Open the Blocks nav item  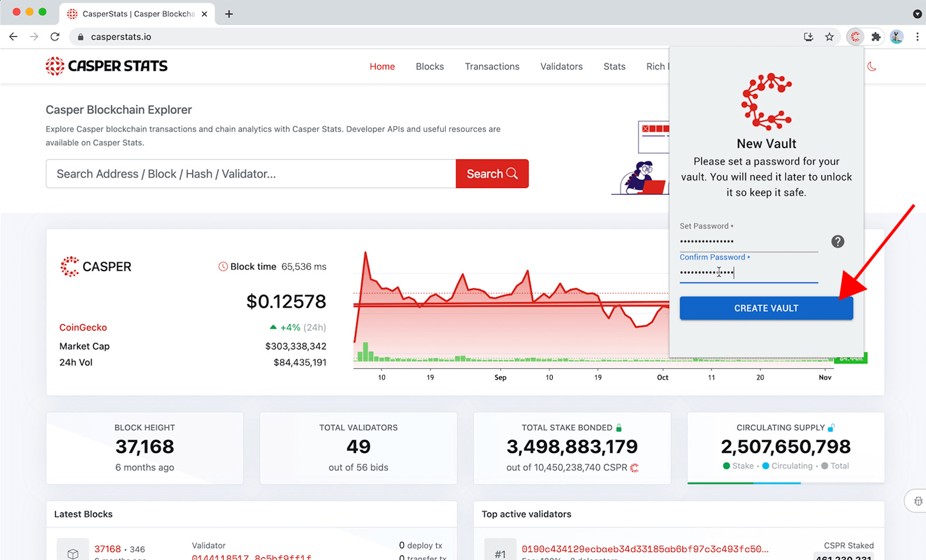tap(430, 67)
